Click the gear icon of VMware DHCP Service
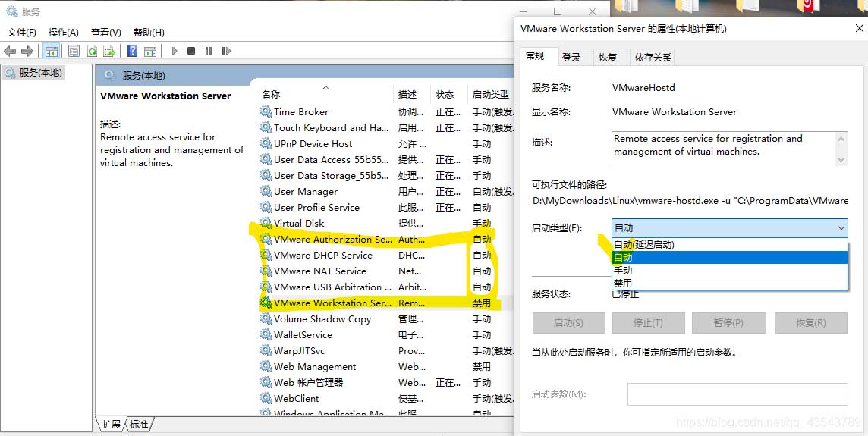 click(266, 255)
